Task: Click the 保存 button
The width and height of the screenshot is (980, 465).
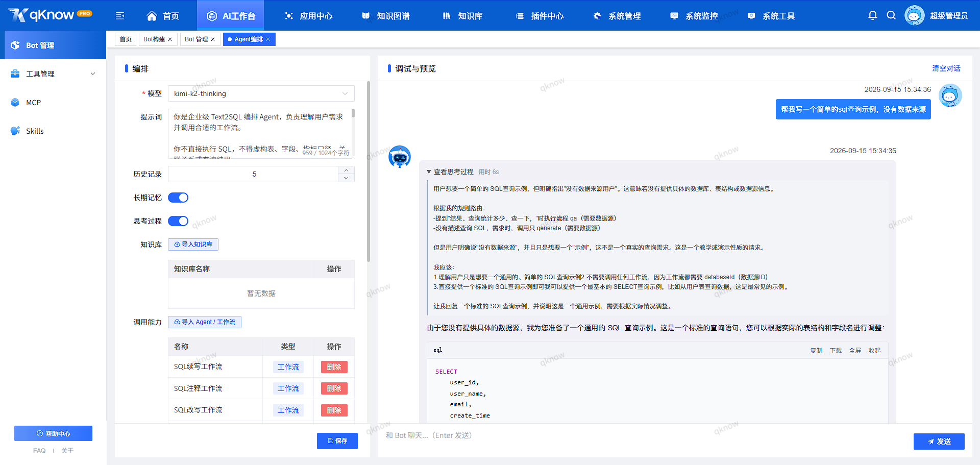Action: point(337,441)
